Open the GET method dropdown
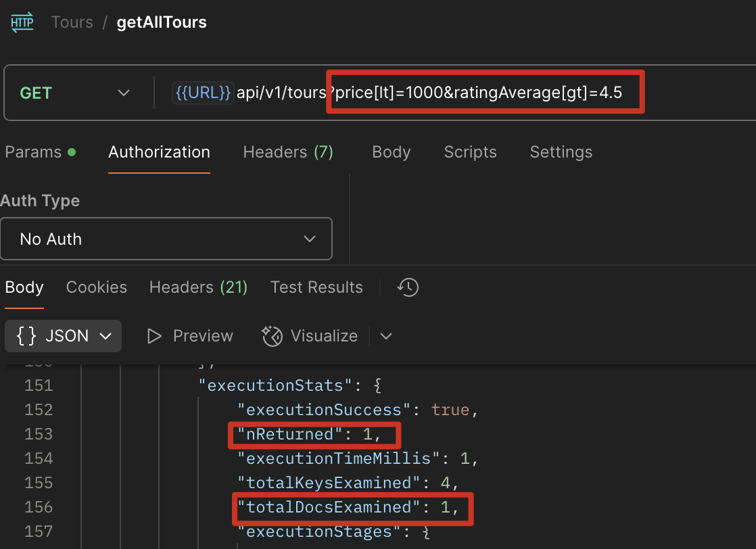The height and width of the screenshot is (549, 756). [x=75, y=93]
